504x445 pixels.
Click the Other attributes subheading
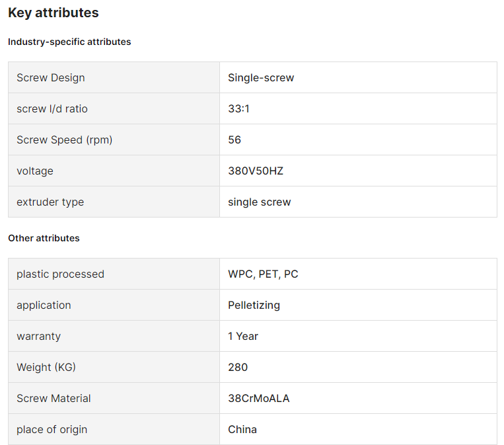tap(44, 238)
